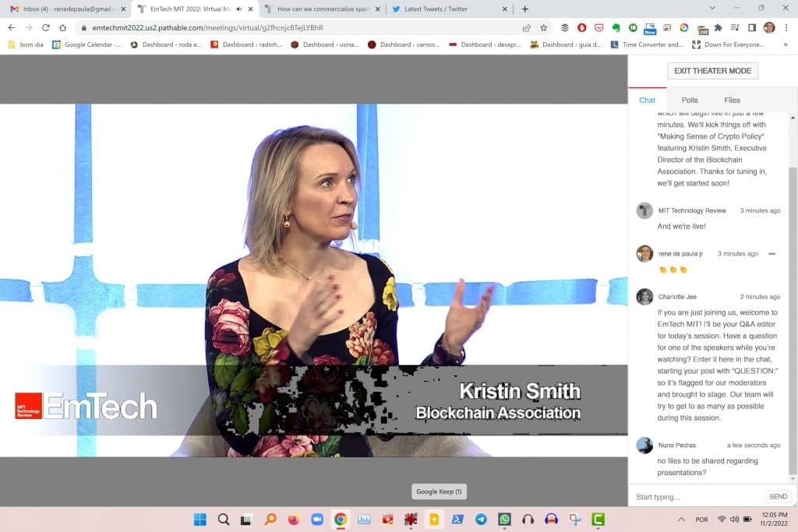This screenshot has height=532, width=798.
Task: Open WhatsApp from the taskbar
Action: (x=505, y=519)
